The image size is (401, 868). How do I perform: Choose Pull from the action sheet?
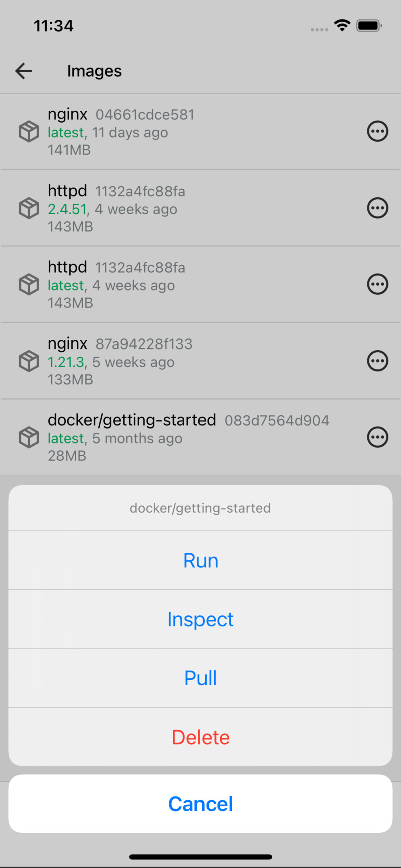(200, 678)
